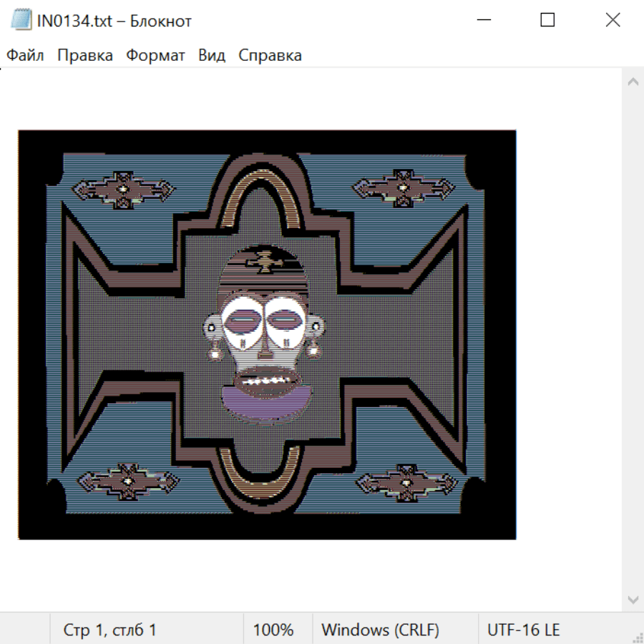Click the UTF-16 LE encoding field
644x644 pixels.
tap(523, 630)
